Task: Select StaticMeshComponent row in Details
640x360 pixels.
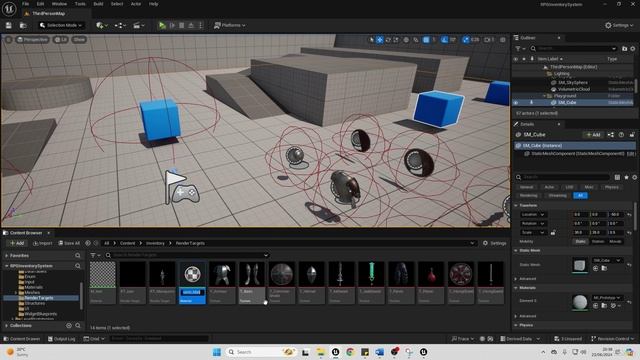Action: [x=575, y=153]
